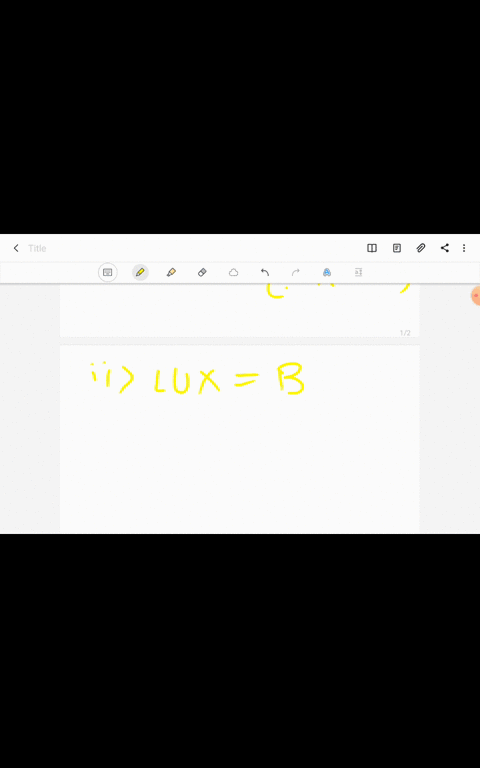
Task: Click the 1/2 page indicator
Action: point(405,333)
